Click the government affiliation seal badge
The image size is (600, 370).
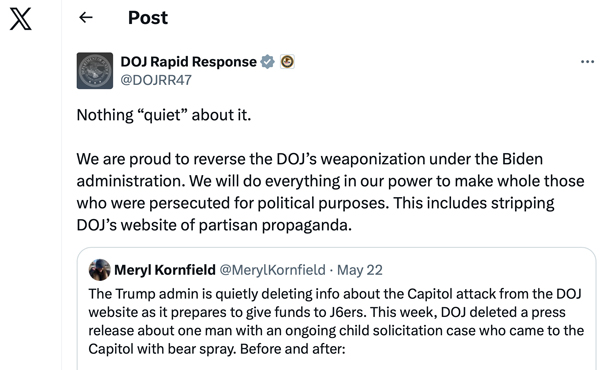287,62
